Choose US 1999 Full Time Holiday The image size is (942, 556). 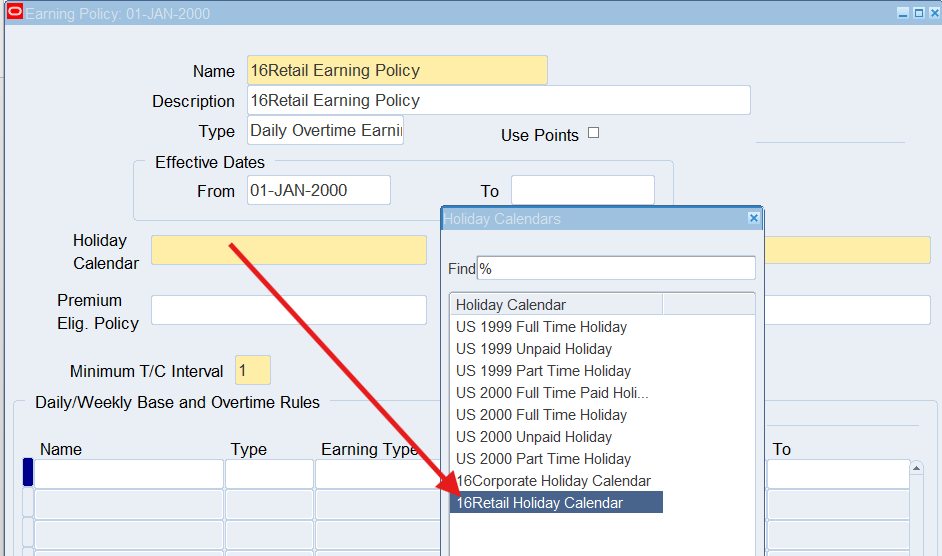point(541,327)
